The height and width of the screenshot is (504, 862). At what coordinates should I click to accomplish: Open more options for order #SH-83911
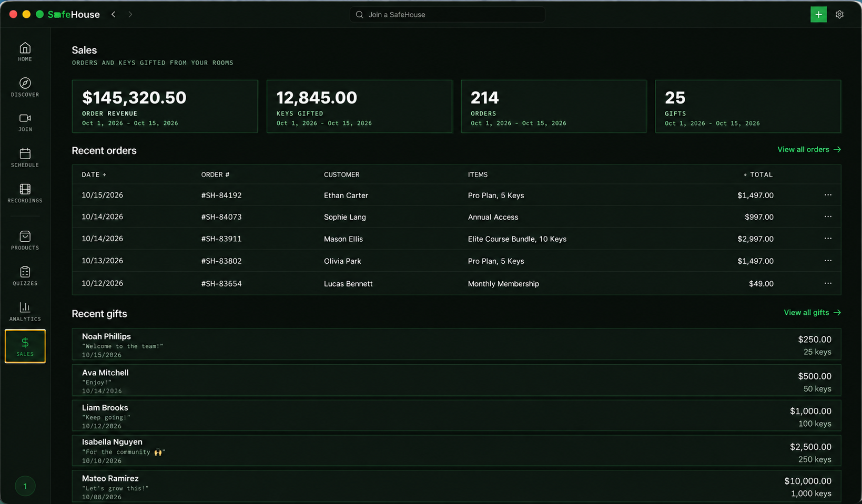click(x=828, y=239)
